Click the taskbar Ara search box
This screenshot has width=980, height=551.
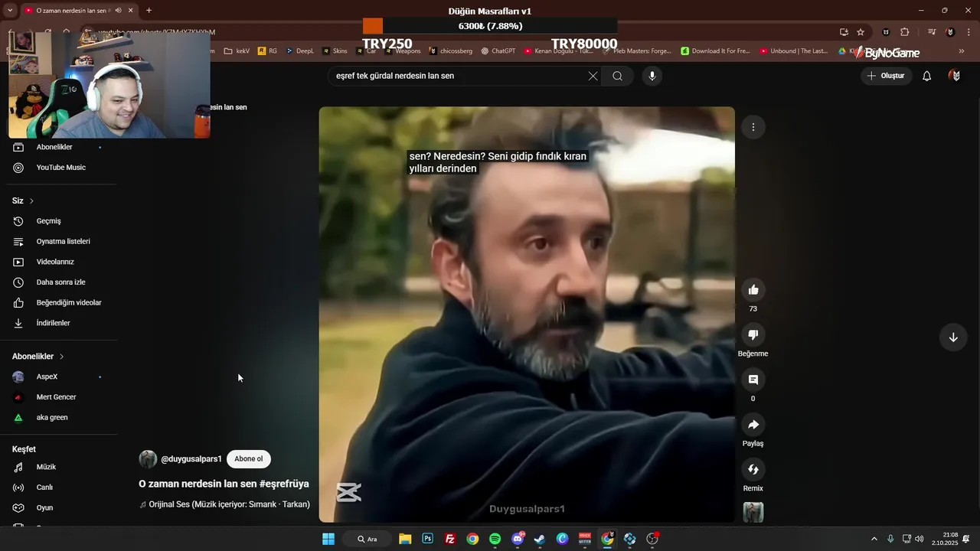click(367, 539)
